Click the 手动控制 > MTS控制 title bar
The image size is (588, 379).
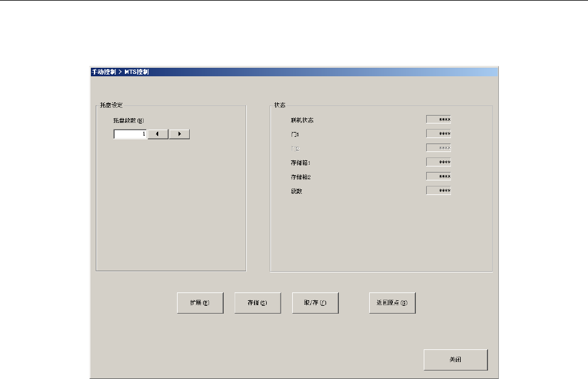[x=295, y=71]
